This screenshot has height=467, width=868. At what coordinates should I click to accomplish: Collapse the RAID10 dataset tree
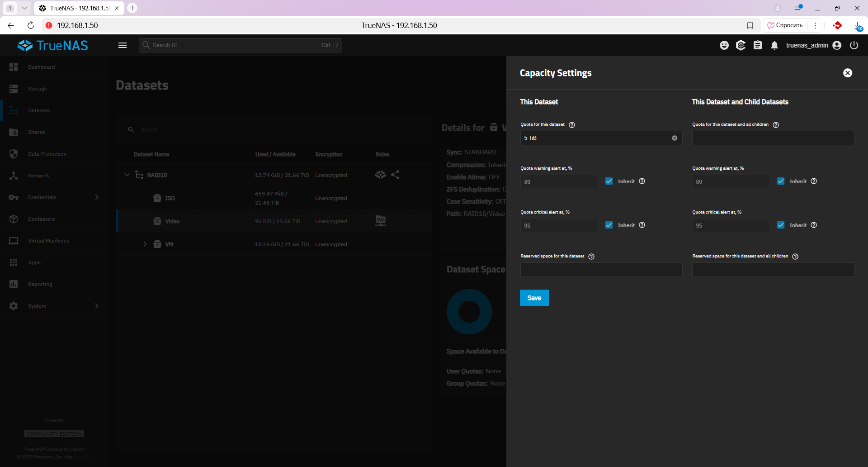pyautogui.click(x=127, y=175)
